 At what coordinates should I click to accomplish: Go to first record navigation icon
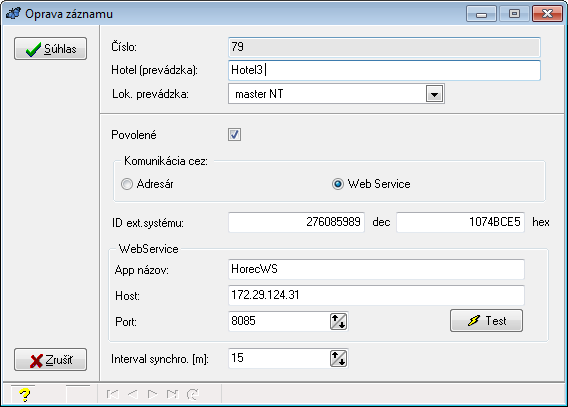(x=113, y=394)
